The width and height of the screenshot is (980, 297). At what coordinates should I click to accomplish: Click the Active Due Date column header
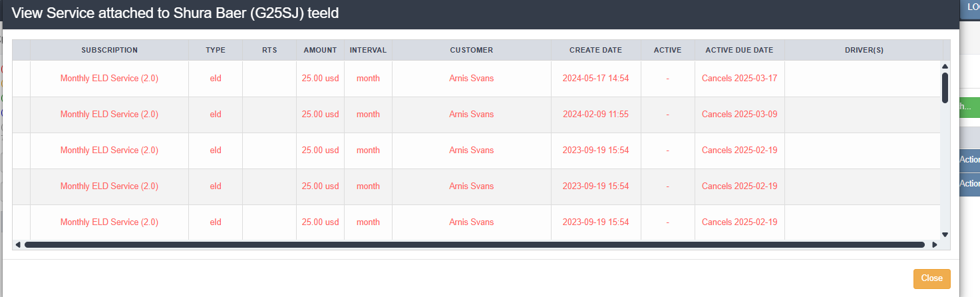739,50
